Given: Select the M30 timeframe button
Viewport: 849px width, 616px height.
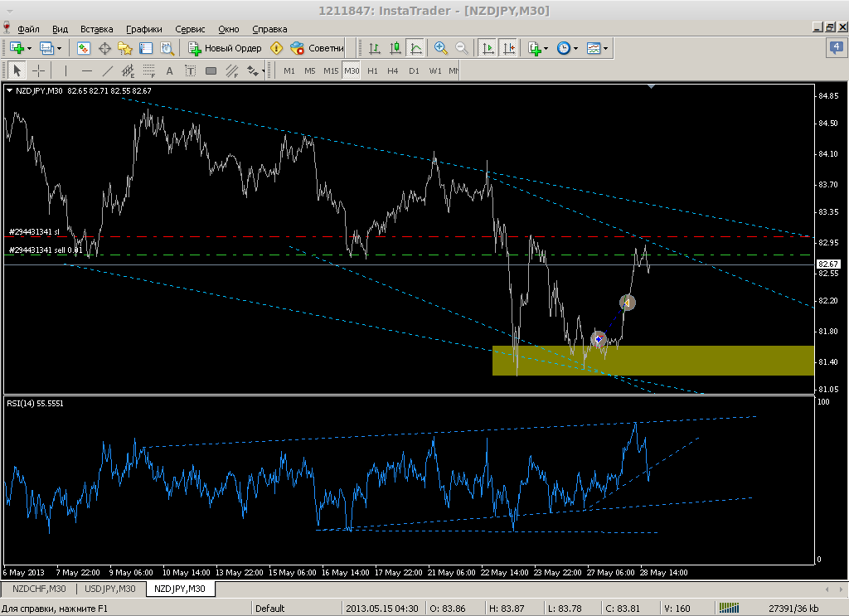Looking at the screenshot, I should (352, 71).
